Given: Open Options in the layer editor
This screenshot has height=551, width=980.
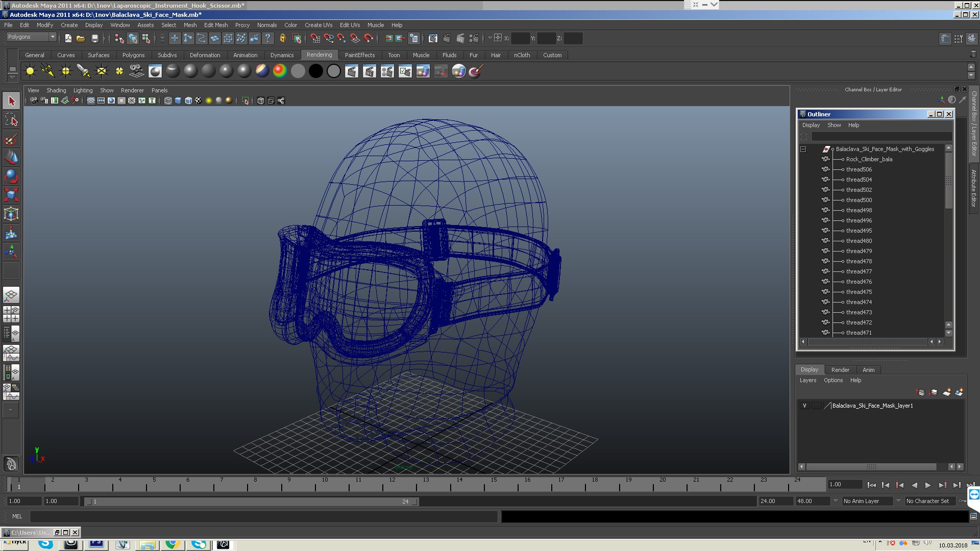Looking at the screenshot, I should click(833, 380).
